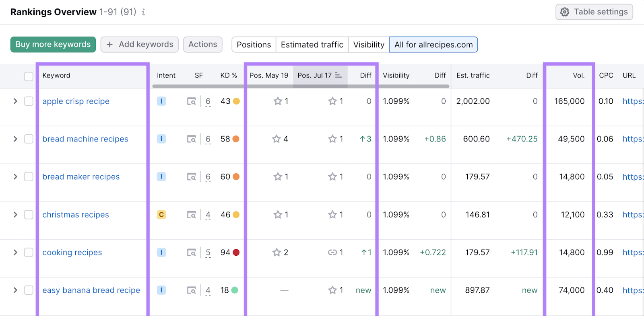Click the sort icon in Pos. Jul 17 header

coord(339,75)
